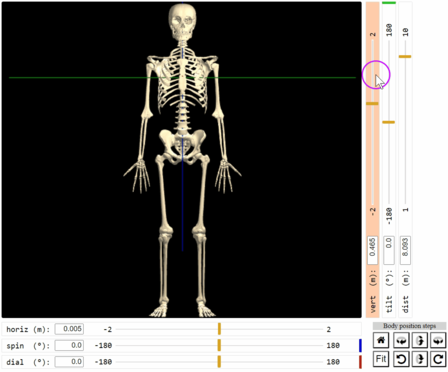Click the Home reset position icon

point(381,341)
